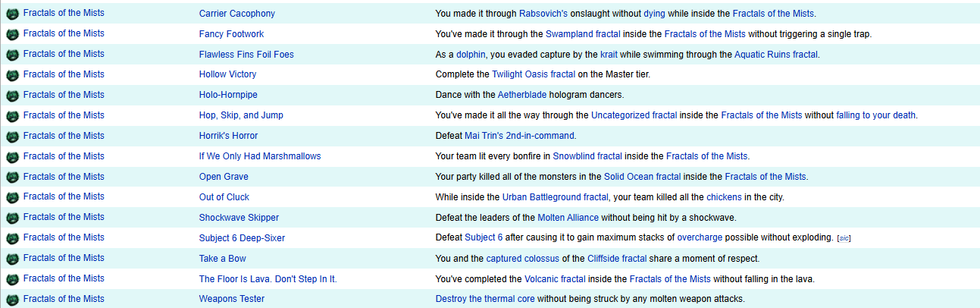Open the Fancy Footwork achievement link
The image size is (980, 308).
pyautogui.click(x=231, y=34)
